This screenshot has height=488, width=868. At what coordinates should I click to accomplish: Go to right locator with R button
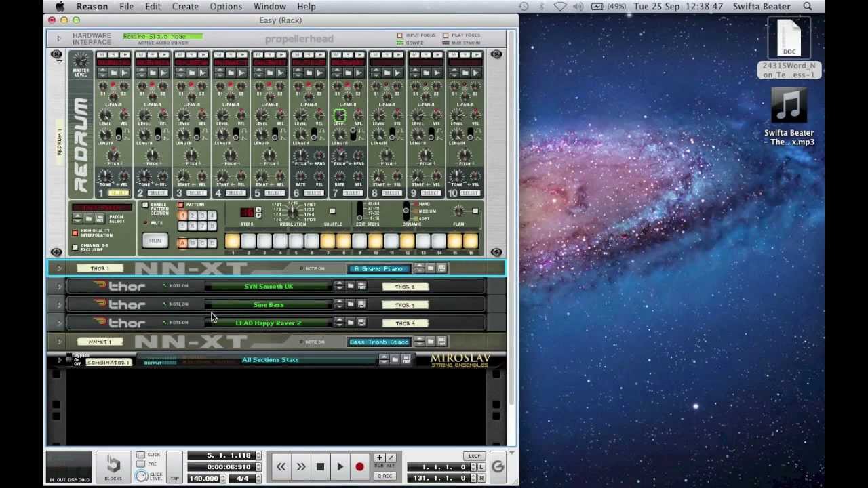pos(481,478)
